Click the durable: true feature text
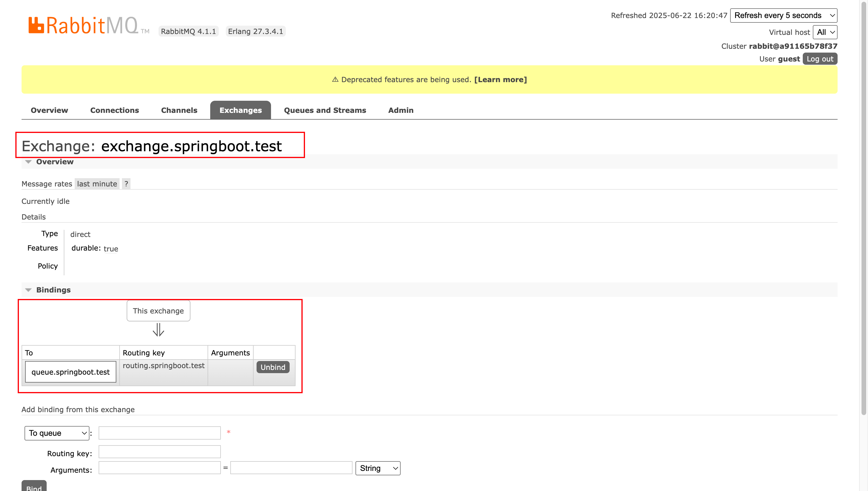Viewport: 868px width, 491px height. [95, 248]
